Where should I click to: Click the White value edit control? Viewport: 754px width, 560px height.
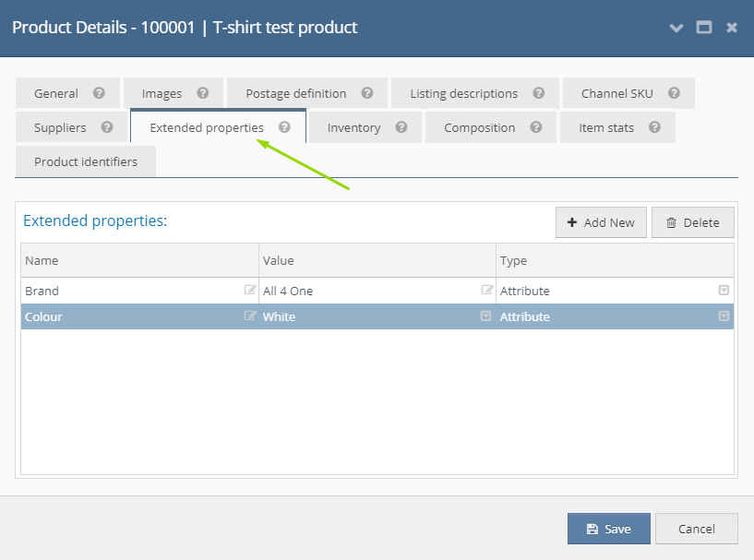(485, 316)
